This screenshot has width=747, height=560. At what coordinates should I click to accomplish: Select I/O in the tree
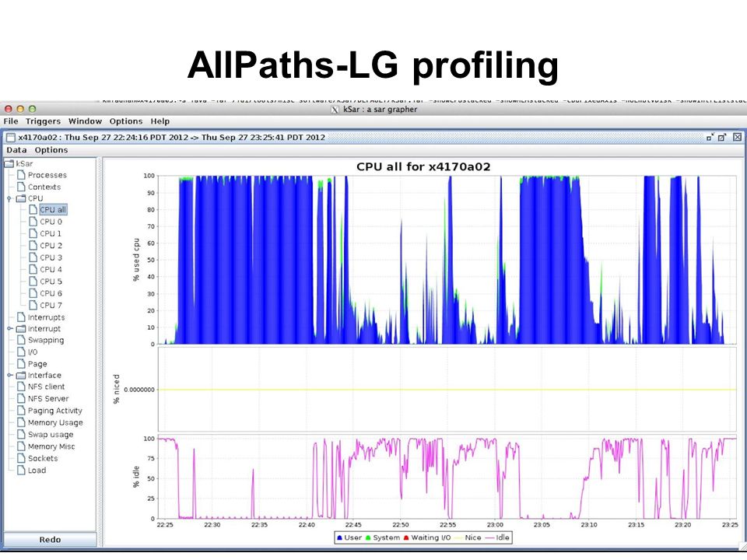tap(33, 352)
